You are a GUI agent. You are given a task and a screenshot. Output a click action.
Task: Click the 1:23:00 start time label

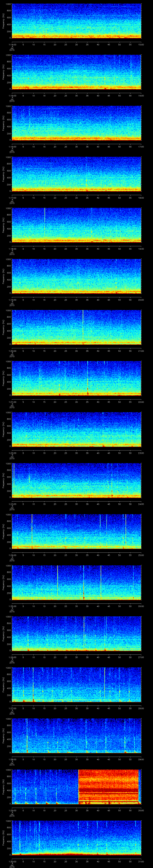[x=12, y=504]
